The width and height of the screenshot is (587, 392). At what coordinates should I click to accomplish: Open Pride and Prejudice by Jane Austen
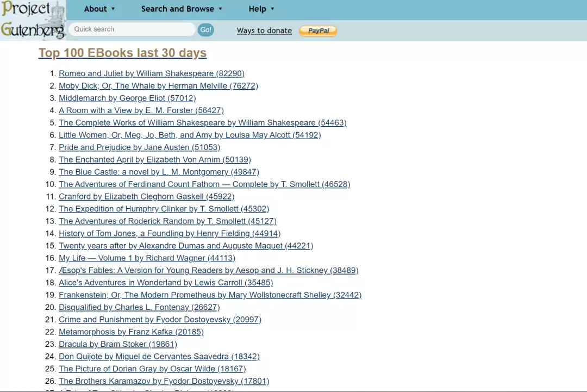coord(139,147)
